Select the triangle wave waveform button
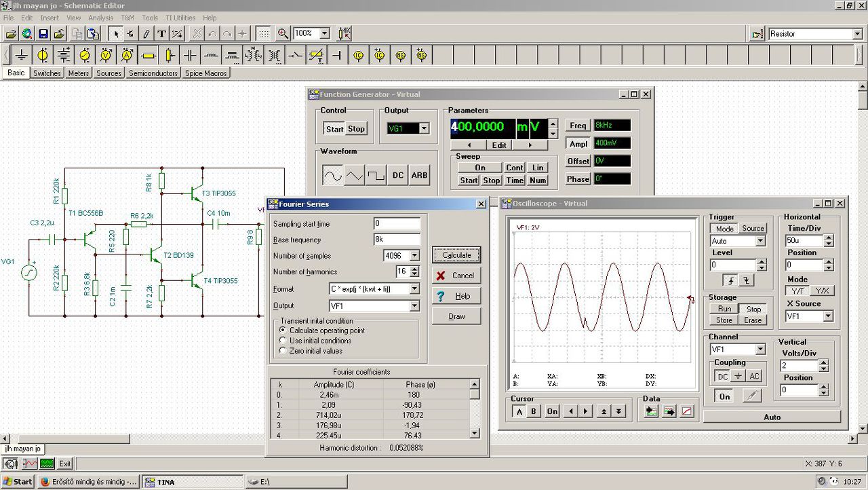 tap(354, 175)
